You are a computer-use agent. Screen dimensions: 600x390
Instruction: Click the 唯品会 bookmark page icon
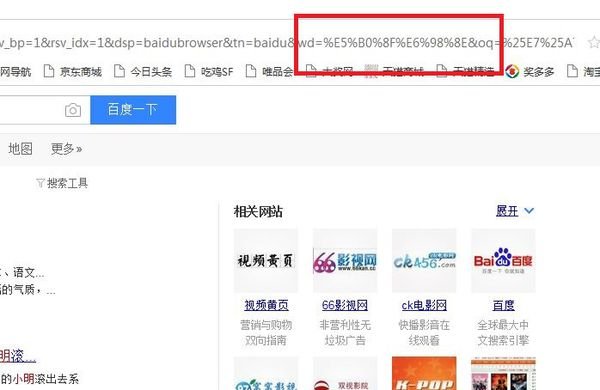(x=251, y=71)
